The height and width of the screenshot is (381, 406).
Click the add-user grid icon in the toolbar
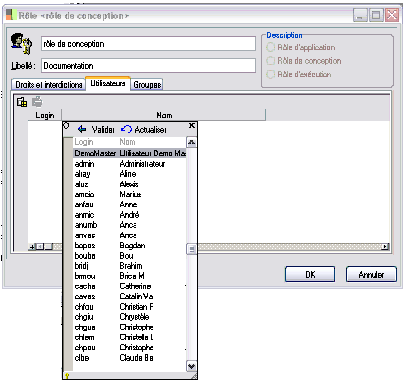[22, 102]
